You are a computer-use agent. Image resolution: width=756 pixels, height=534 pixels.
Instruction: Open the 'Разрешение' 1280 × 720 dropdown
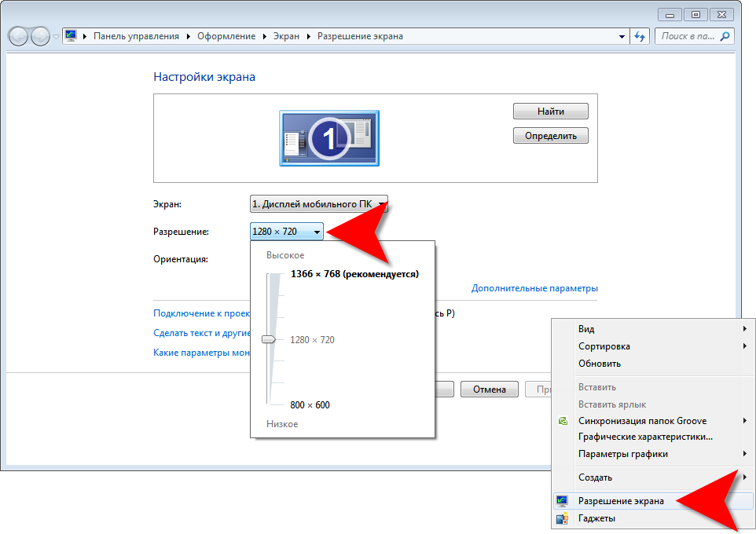(x=286, y=232)
